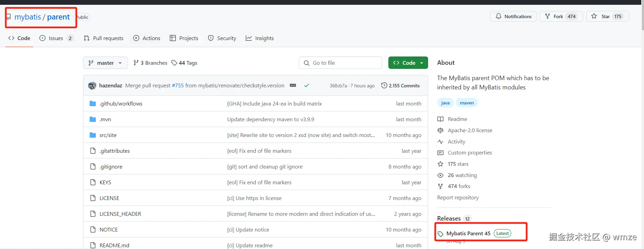The image size is (644, 249).
Task: Open commit '[GHA] Include java 24-ea in build matrix'
Action: coord(274,103)
